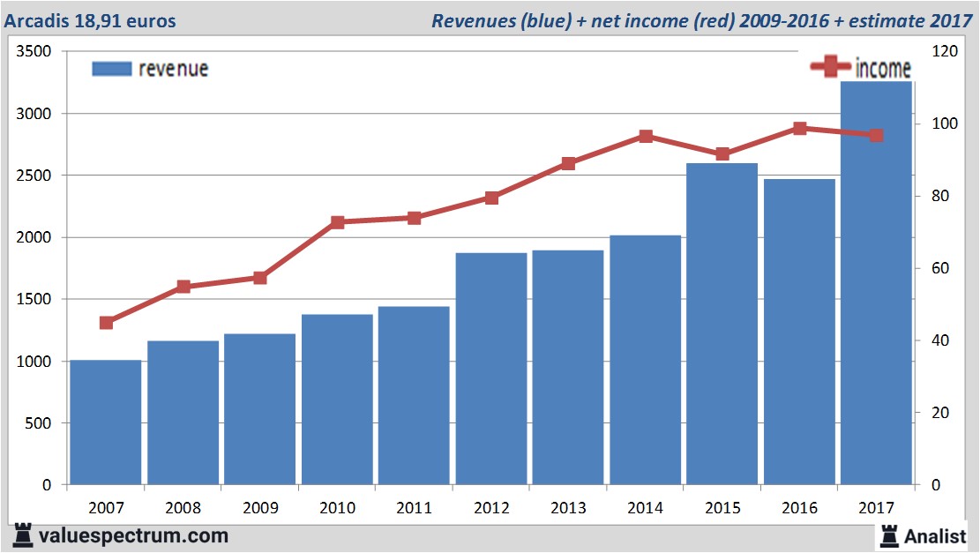Pick the 2016 income marker

click(799, 128)
